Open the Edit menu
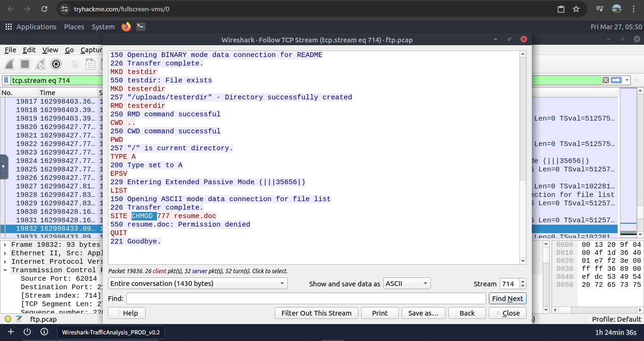Image resolution: width=644 pixels, height=341 pixels. coord(29,50)
